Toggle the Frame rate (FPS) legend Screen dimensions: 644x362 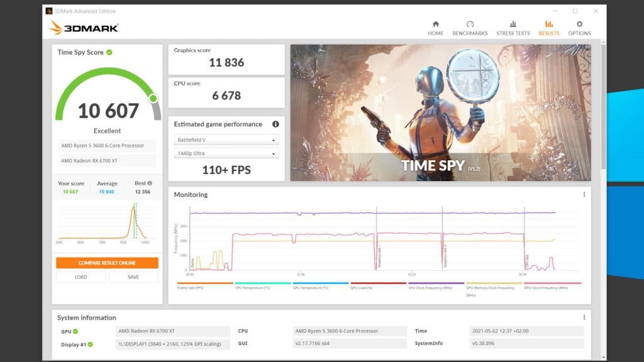[205, 286]
